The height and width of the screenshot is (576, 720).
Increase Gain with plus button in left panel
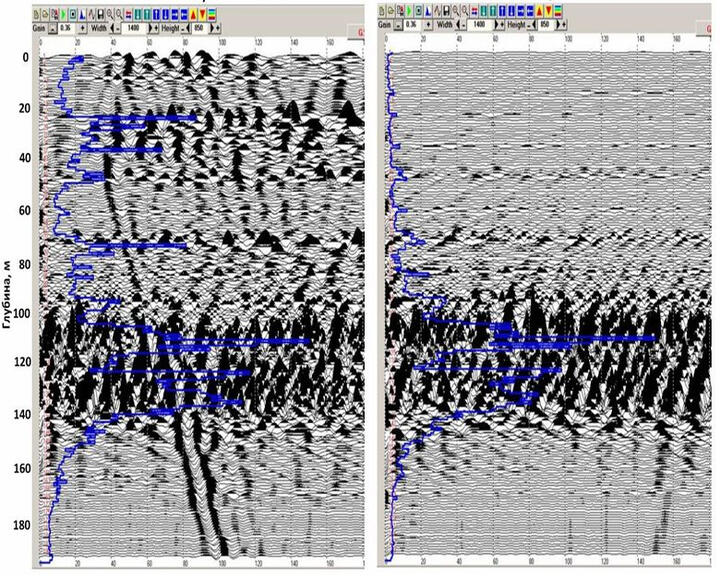pos(82,29)
